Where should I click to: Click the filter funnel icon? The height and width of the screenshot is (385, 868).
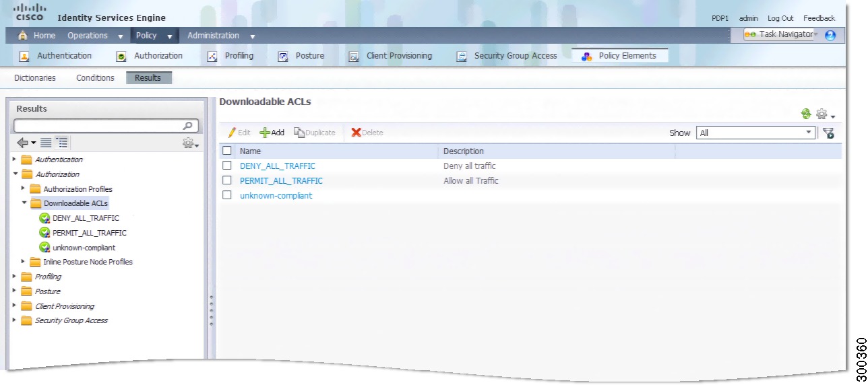coord(828,133)
